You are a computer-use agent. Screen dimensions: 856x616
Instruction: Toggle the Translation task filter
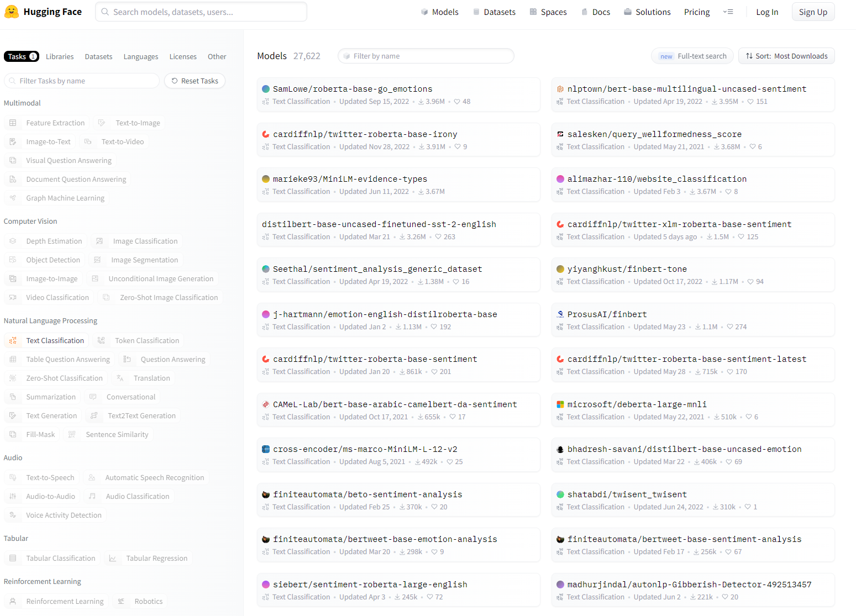pos(143,378)
